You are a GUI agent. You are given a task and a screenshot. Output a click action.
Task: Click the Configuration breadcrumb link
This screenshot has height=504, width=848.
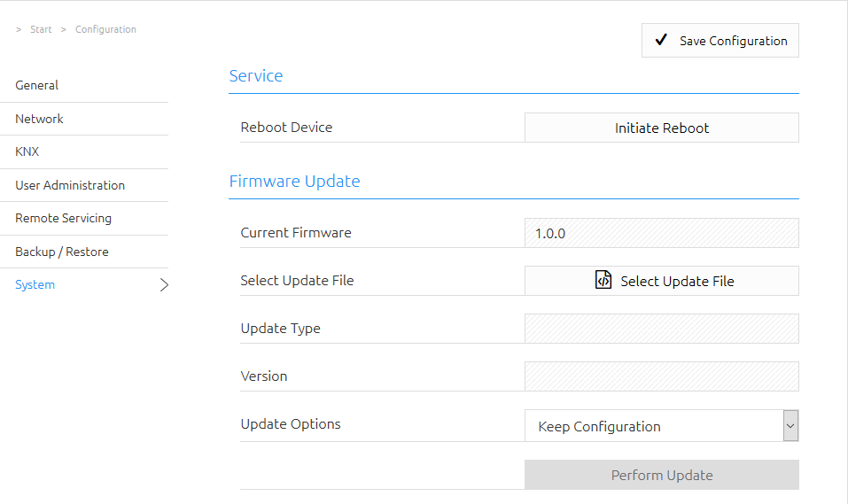click(x=105, y=29)
